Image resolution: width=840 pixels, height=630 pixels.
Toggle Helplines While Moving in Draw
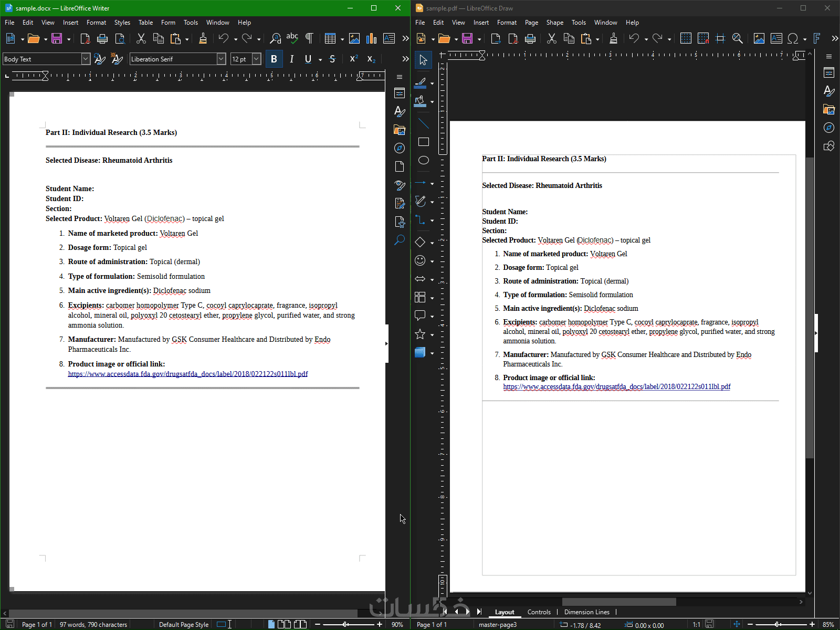[720, 38]
